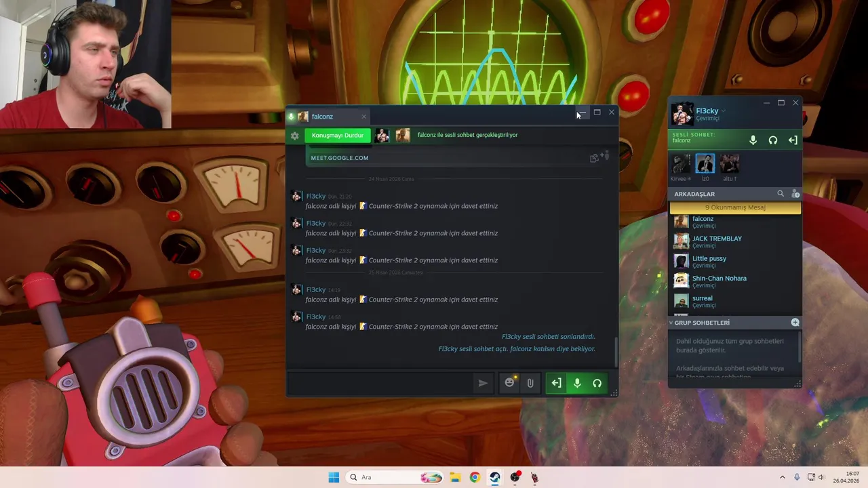Collapse the GRUP SOHBETLERİ section
This screenshot has height=488, width=868.
[x=671, y=323]
